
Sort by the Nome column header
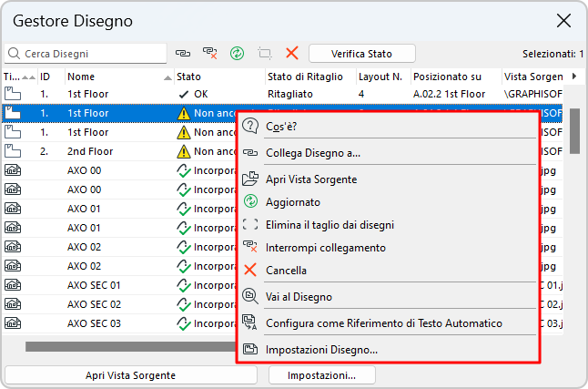[x=118, y=77]
